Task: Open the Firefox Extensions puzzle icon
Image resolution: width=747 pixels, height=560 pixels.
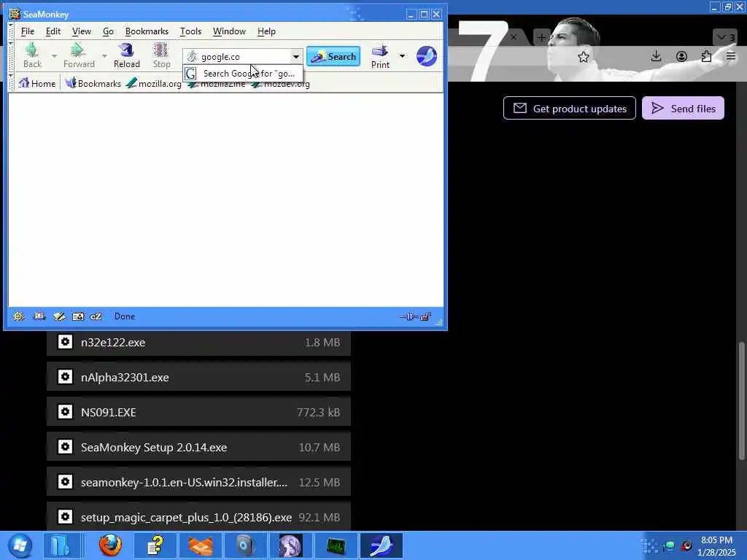Action: pyautogui.click(x=706, y=57)
